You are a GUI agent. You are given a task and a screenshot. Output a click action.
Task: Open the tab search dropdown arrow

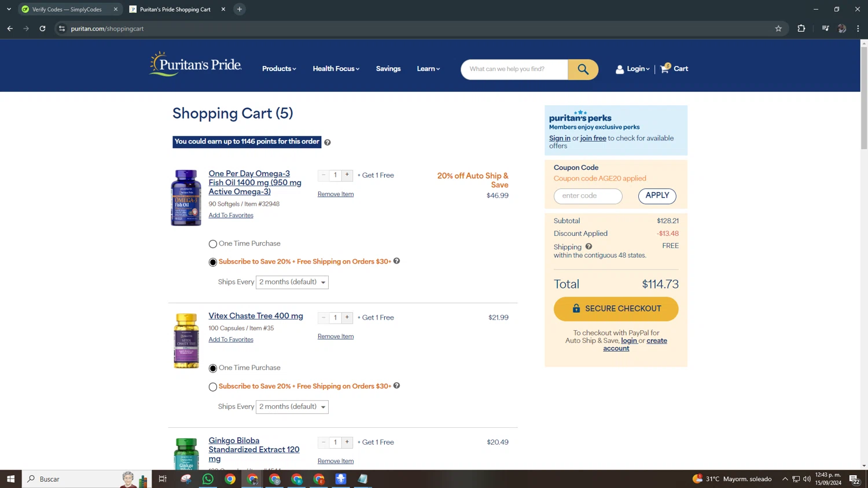pyautogui.click(x=9, y=9)
